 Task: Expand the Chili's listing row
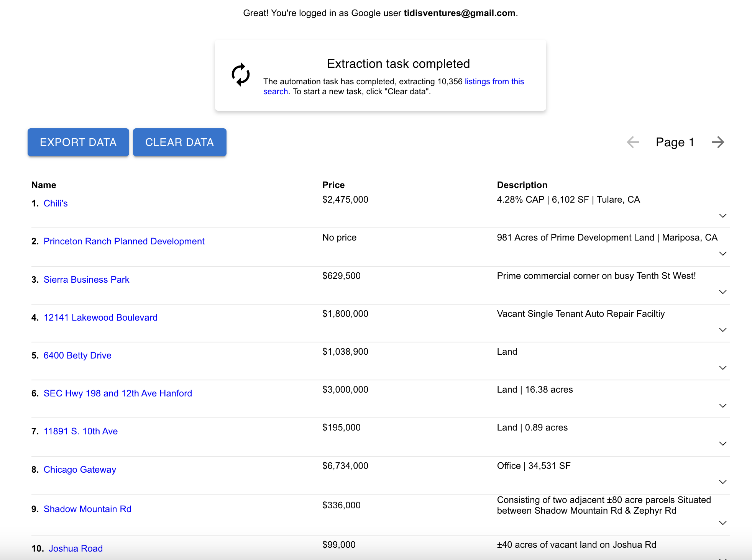pos(722,216)
